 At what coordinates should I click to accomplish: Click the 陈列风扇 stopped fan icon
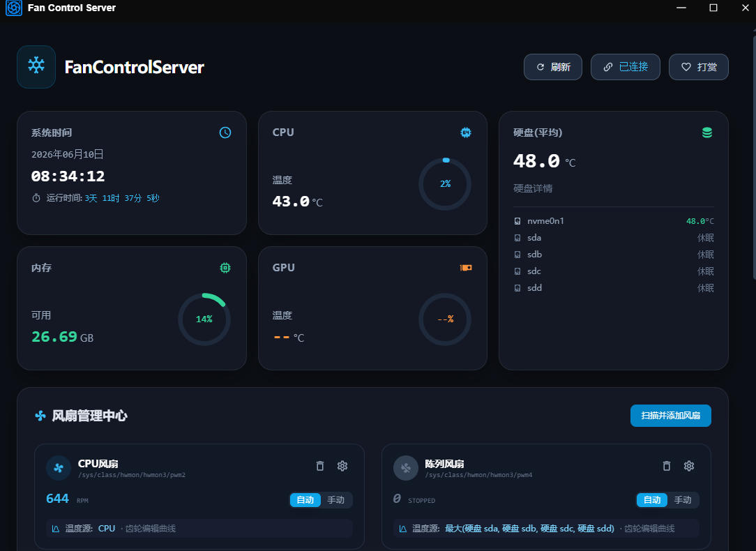[x=405, y=468]
